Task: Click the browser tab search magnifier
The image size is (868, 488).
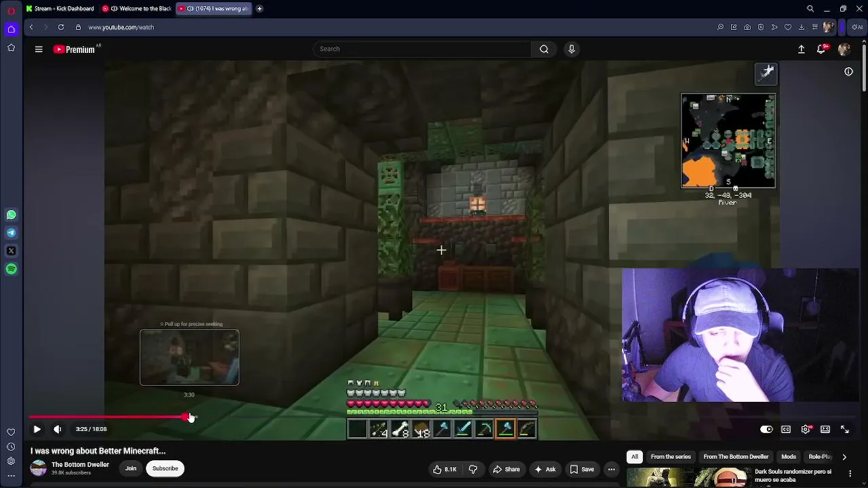Action: coord(810,9)
